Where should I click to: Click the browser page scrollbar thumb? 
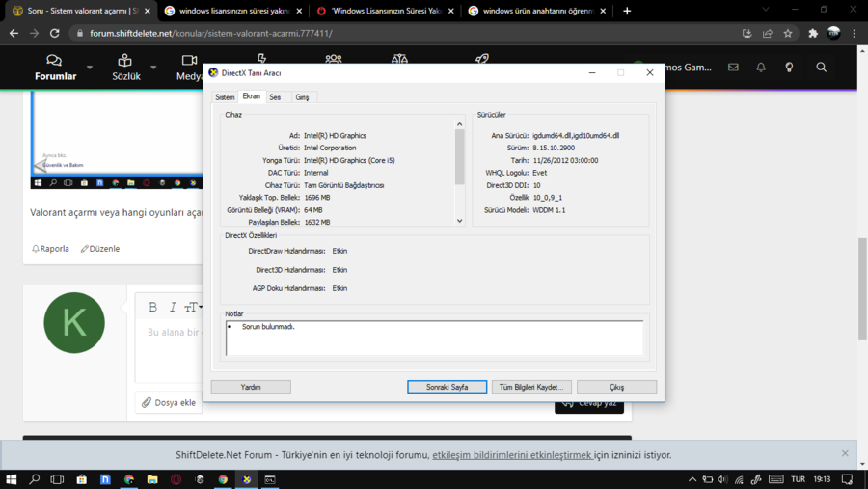(x=862, y=288)
